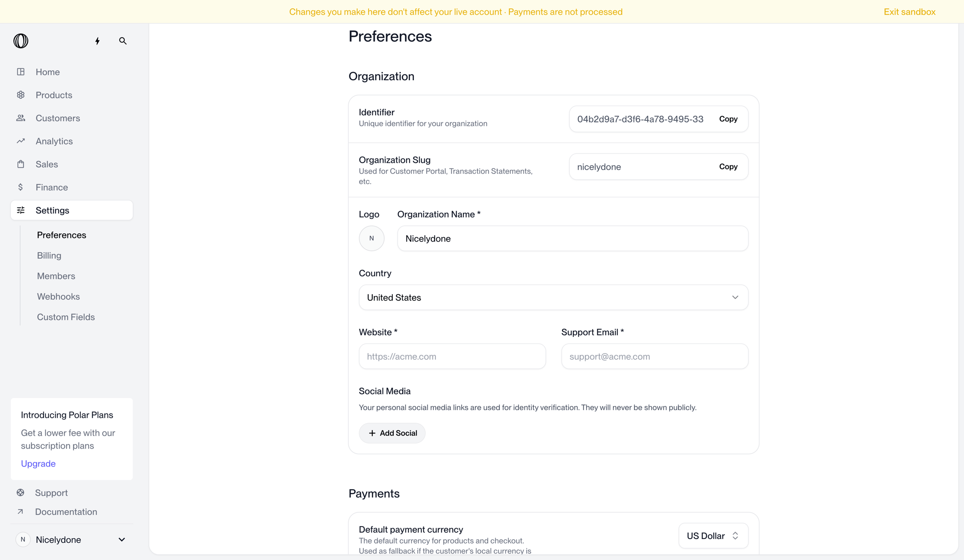Click into the Support Email field
This screenshot has height=560, width=964.
tap(655, 356)
